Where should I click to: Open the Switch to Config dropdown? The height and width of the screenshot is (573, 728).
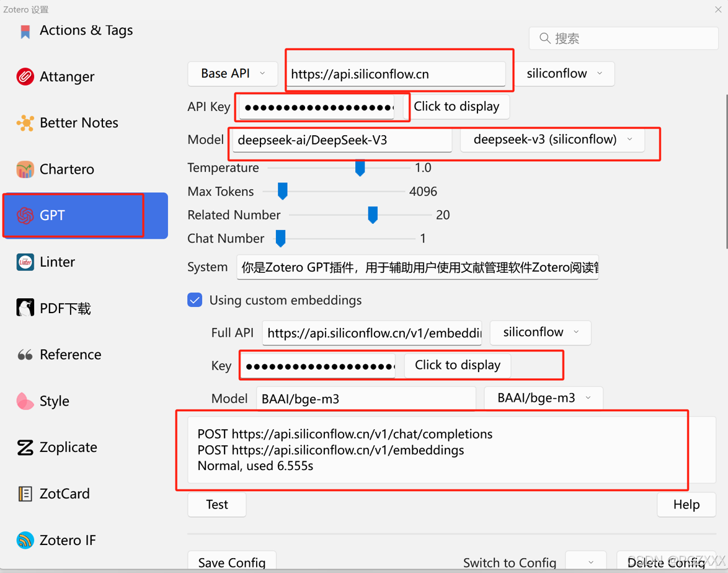(586, 562)
